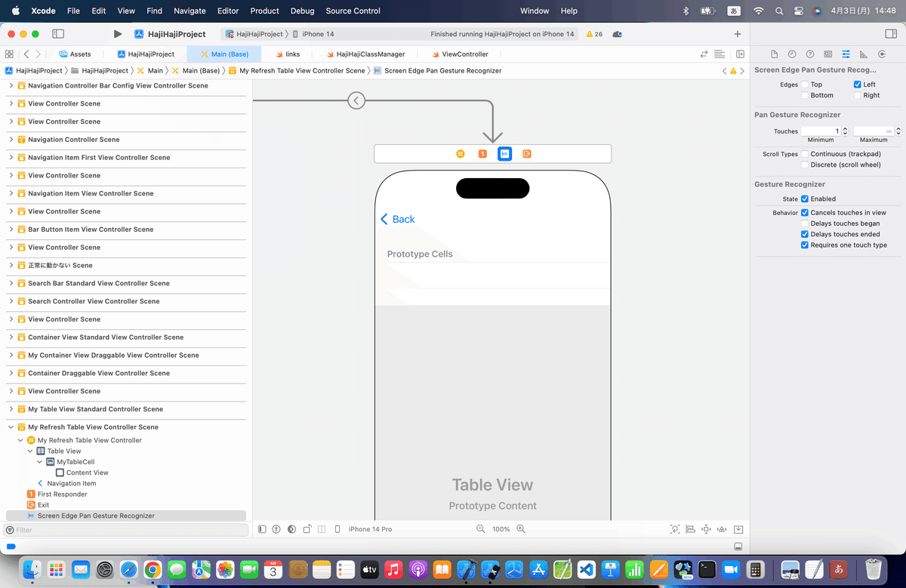Check Delays touches began
The width and height of the screenshot is (906, 588).
coord(805,223)
